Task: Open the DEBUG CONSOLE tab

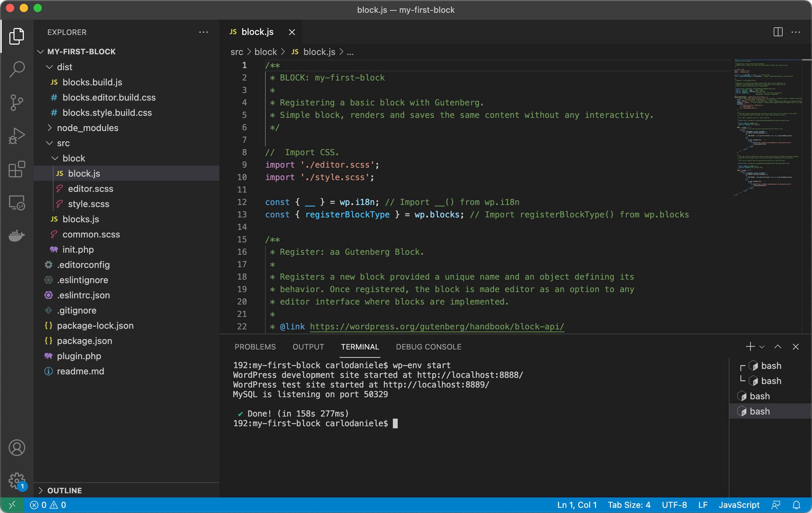Action: click(x=428, y=347)
